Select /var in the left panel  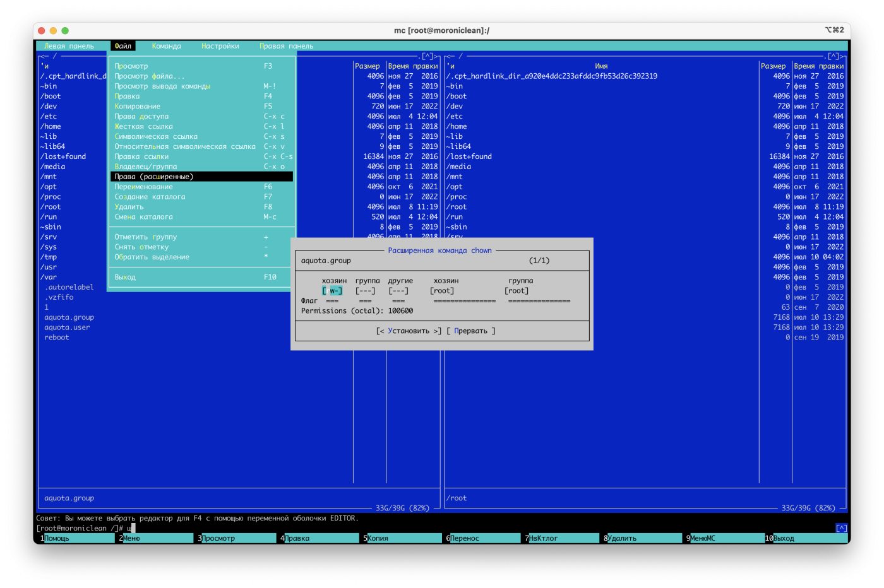click(49, 278)
